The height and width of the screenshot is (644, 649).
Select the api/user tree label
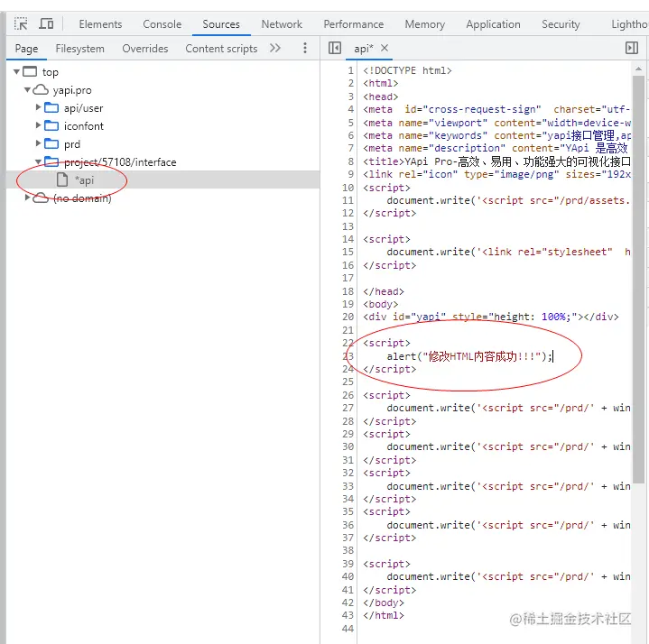click(83, 108)
